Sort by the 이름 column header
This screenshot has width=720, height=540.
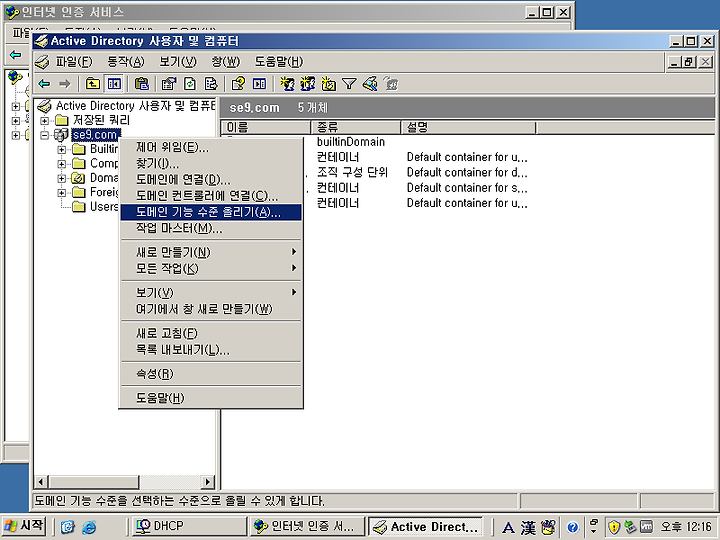tap(266, 127)
